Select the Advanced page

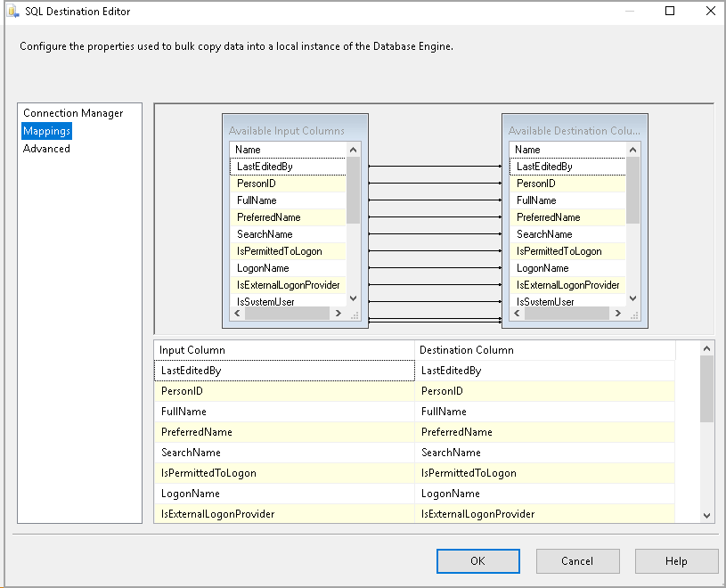point(46,149)
